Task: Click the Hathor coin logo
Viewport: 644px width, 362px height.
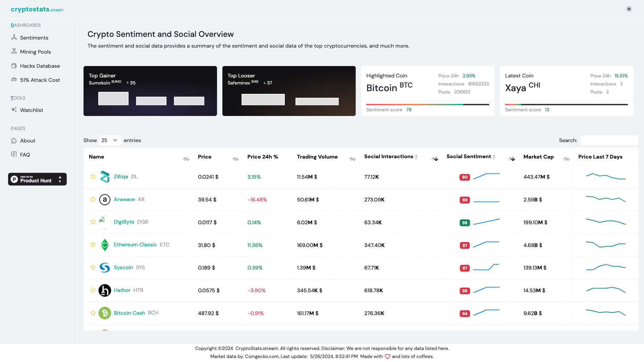Action: [105, 290]
